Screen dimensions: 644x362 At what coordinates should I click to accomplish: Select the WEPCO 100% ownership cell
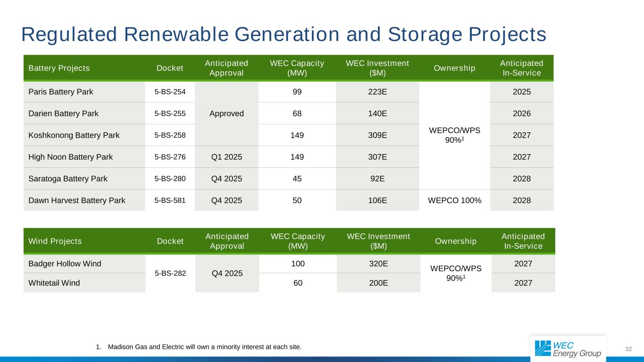click(x=454, y=200)
